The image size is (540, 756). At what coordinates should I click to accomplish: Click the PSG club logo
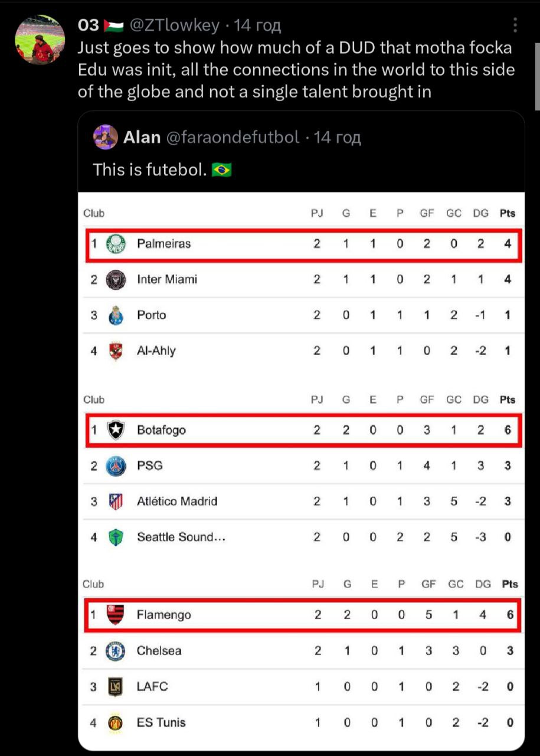coord(116,466)
